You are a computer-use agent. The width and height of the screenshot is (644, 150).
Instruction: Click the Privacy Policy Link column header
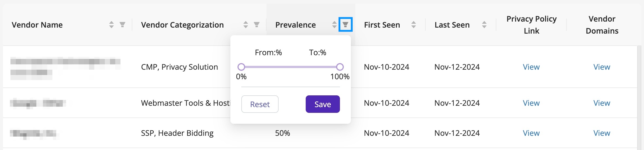[531, 25]
